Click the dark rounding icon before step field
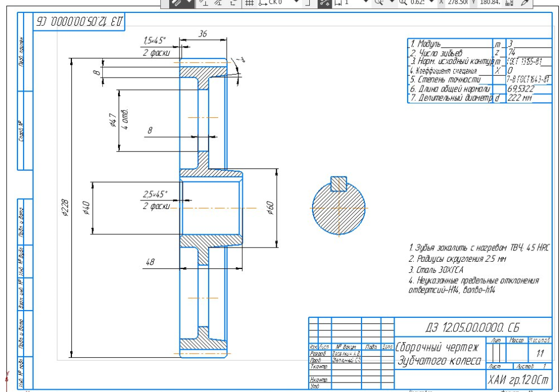The image size is (560, 392). (324, 2)
